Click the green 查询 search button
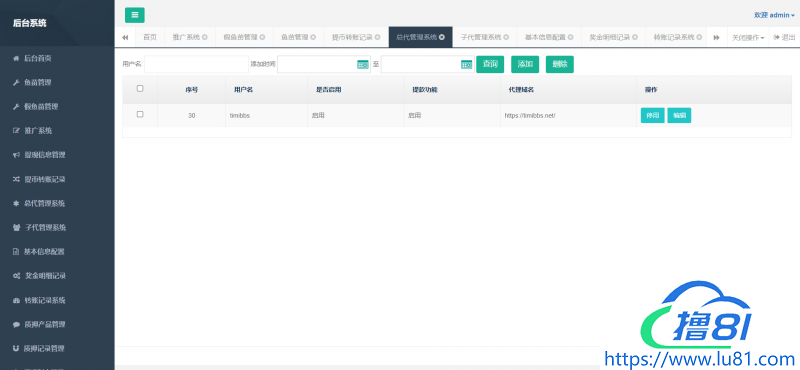Viewport: 800px width, 370px height. [490, 64]
